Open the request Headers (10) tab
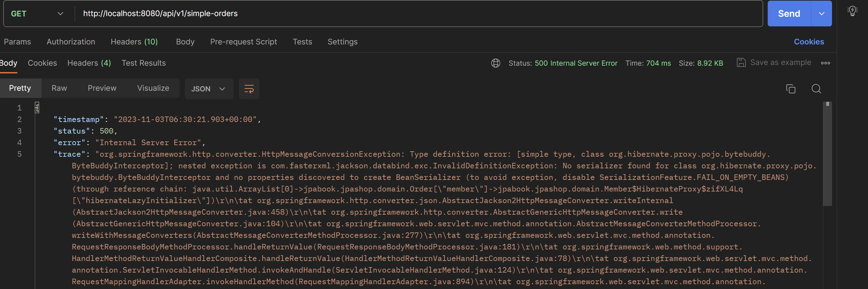The width and height of the screenshot is (868, 289). [134, 42]
